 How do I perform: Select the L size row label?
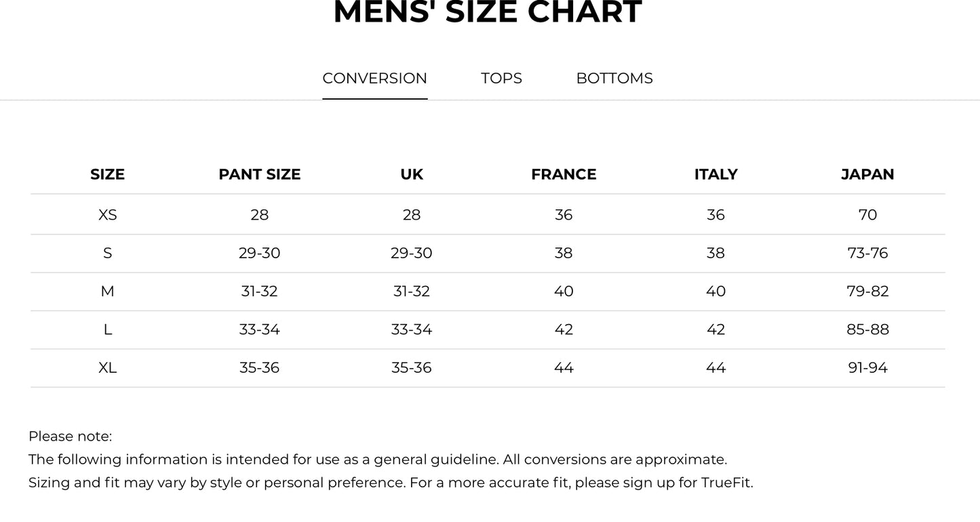(x=107, y=329)
